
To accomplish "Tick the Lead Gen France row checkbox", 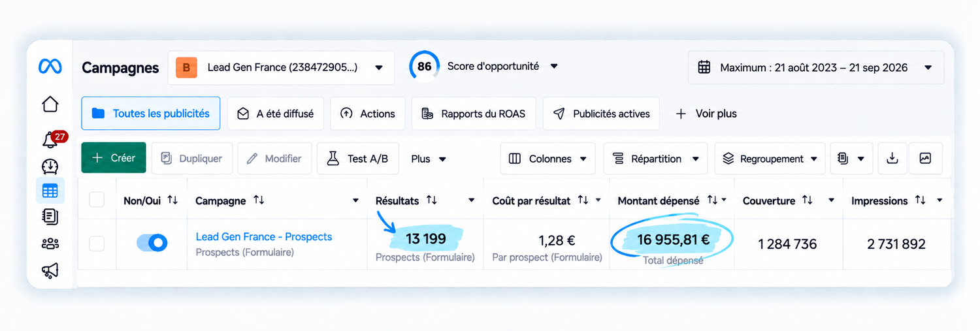I will (x=97, y=244).
